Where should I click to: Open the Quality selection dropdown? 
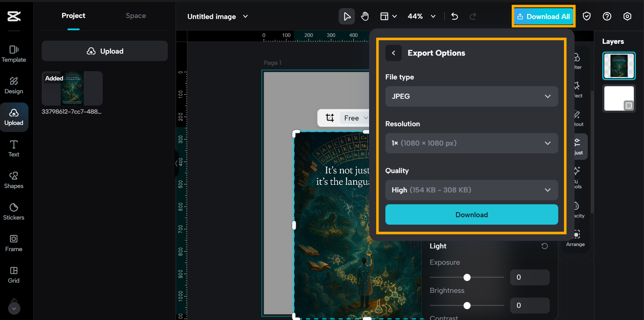471,190
